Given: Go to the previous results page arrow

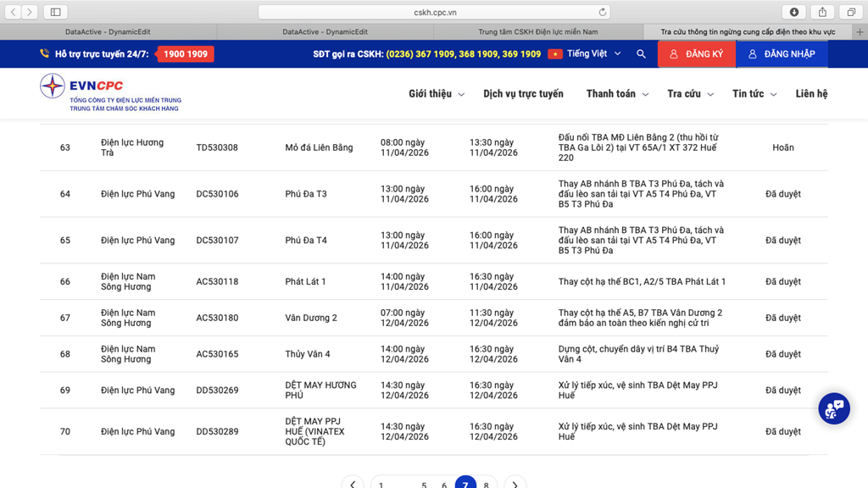Looking at the screenshot, I should coord(353,484).
